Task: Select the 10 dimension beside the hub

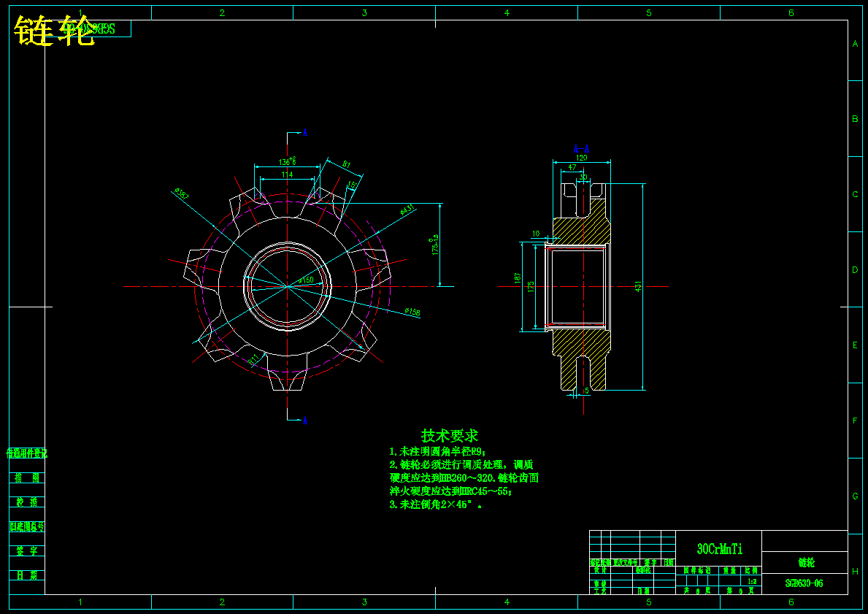Action: point(536,234)
